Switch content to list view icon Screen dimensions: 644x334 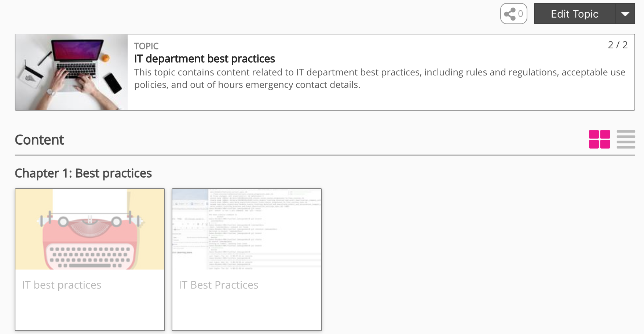626,140
